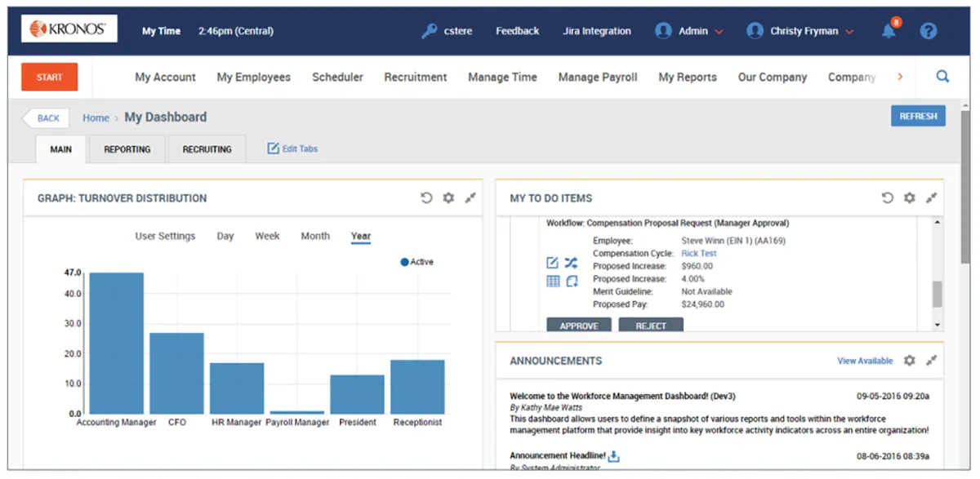
Task: Show more navigation items with arrow
Action: [x=900, y=77]
